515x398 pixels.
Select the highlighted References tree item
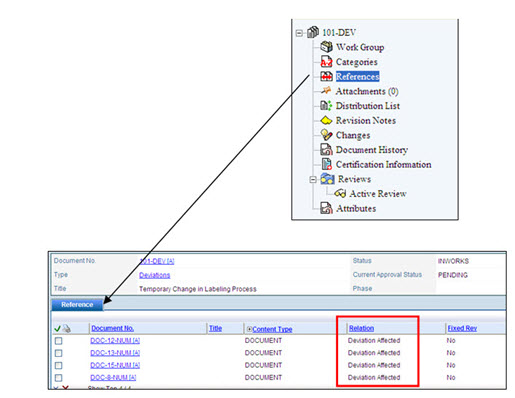point(357,76)
